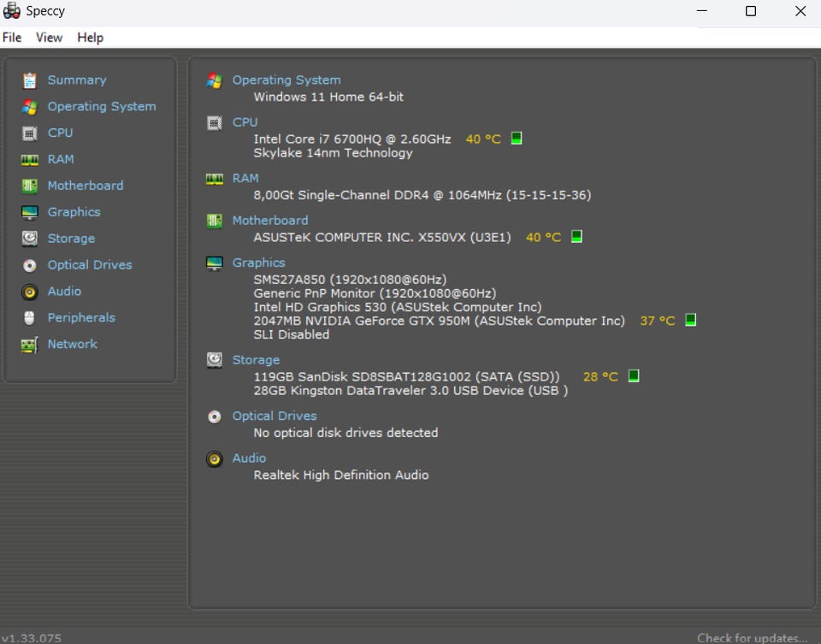Click the Storage heading link in summary
821x644 pixels.
256,360
